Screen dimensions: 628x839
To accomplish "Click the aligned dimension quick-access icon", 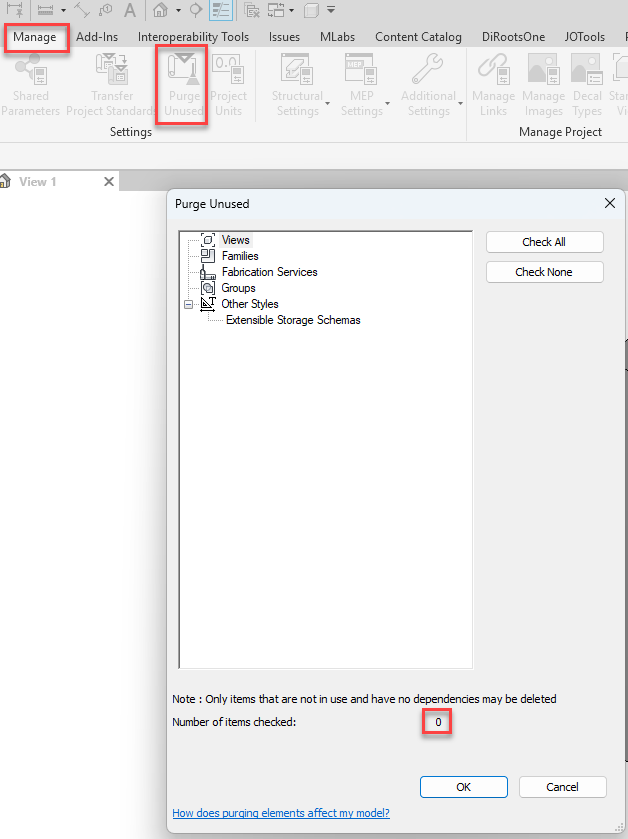I will [14, 10].
